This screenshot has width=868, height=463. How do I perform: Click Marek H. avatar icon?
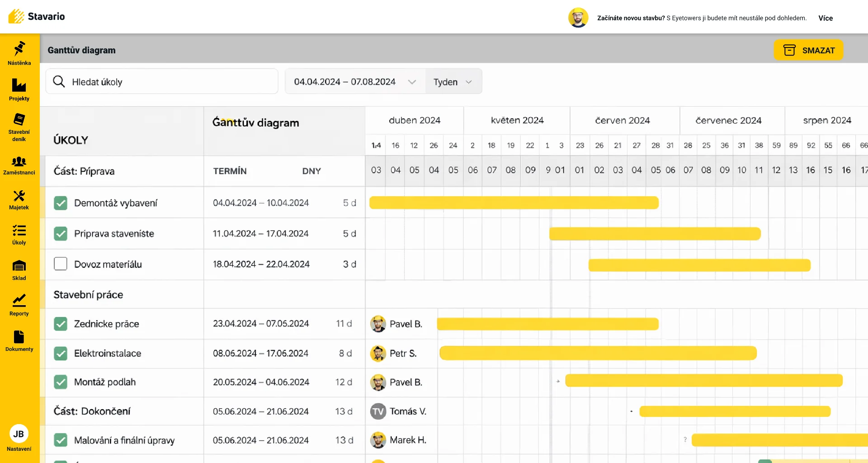[378, 440]
